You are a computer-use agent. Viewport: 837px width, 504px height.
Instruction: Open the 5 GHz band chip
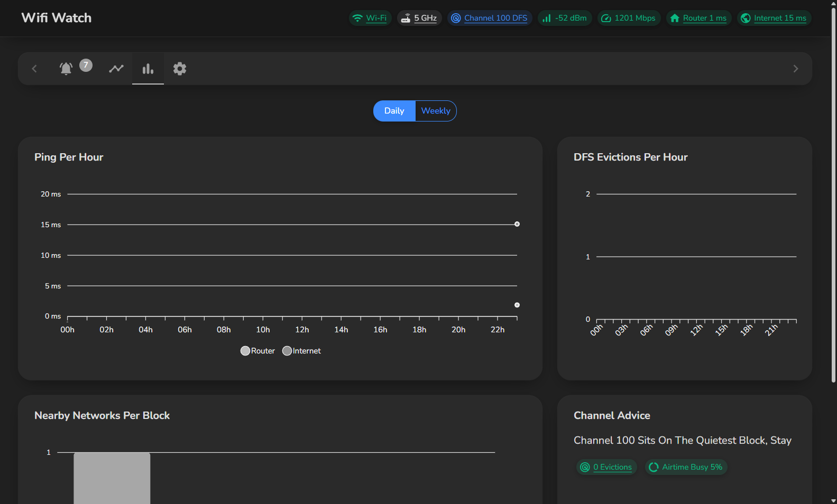coord(419,18)
